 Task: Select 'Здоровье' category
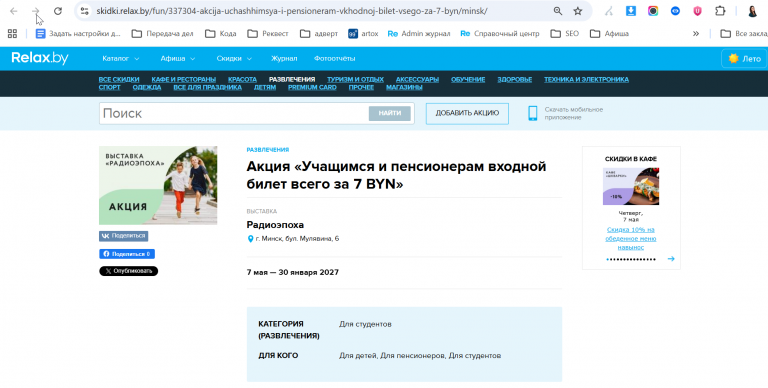515,79
